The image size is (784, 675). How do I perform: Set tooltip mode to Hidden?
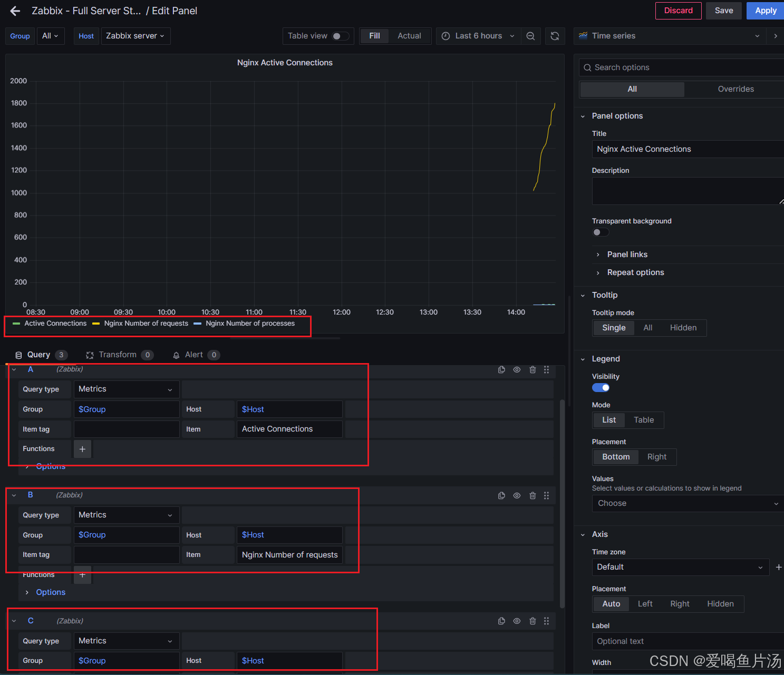pos(683,328)
